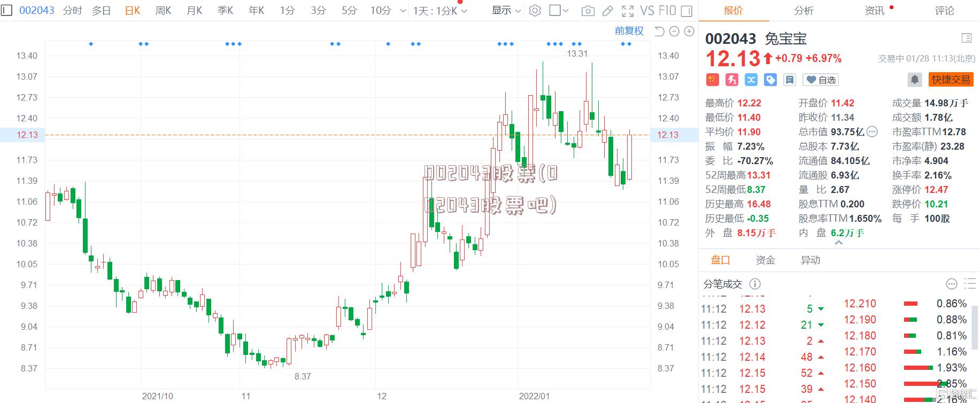Image resolution: width=980 pixels, height=403 pixels.
Task: Toggle left panel icon before 002043
Action: [6, 10]
